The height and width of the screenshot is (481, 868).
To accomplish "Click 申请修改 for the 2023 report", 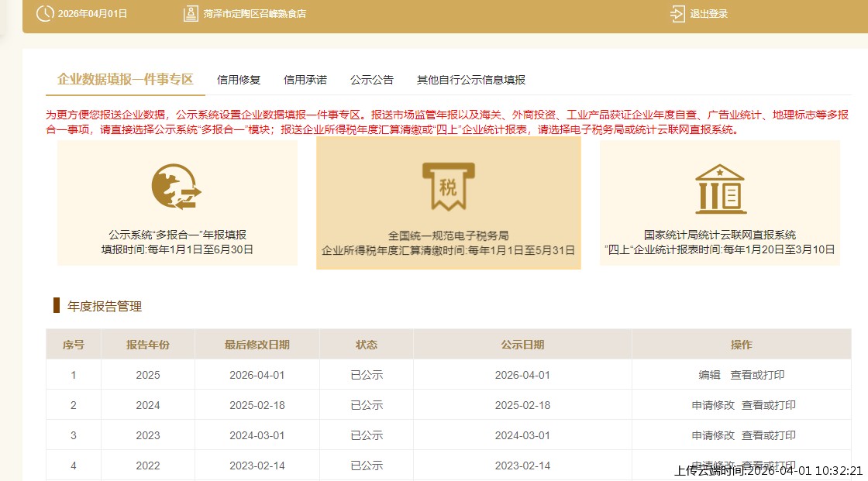I will coord(713,435).
